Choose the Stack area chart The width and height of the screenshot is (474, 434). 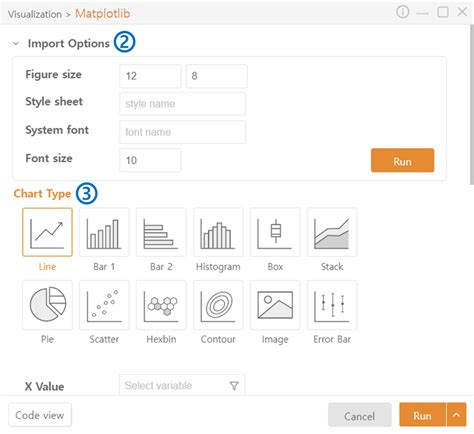(332, 232)
